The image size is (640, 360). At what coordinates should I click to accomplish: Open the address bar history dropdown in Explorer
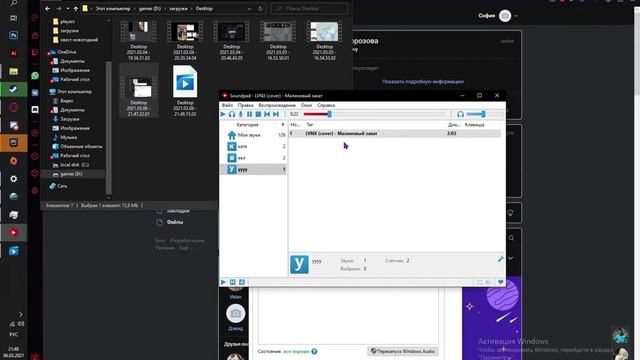pos(249,9)
